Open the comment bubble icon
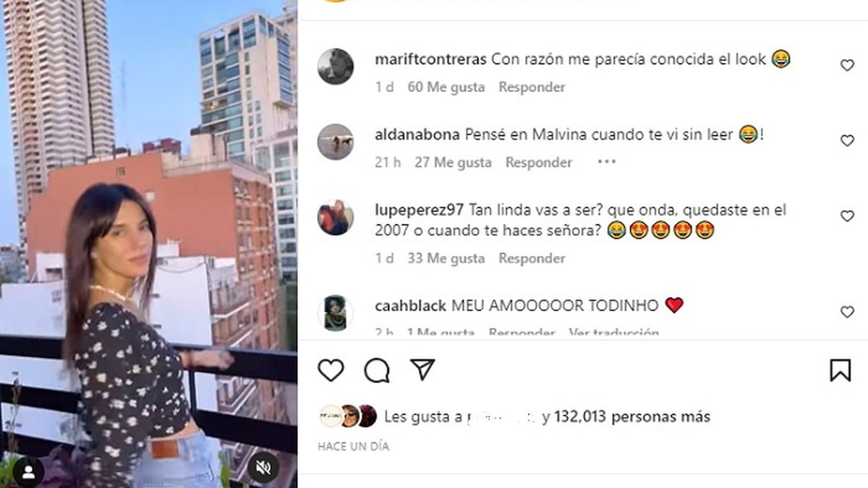 (377, 370)
